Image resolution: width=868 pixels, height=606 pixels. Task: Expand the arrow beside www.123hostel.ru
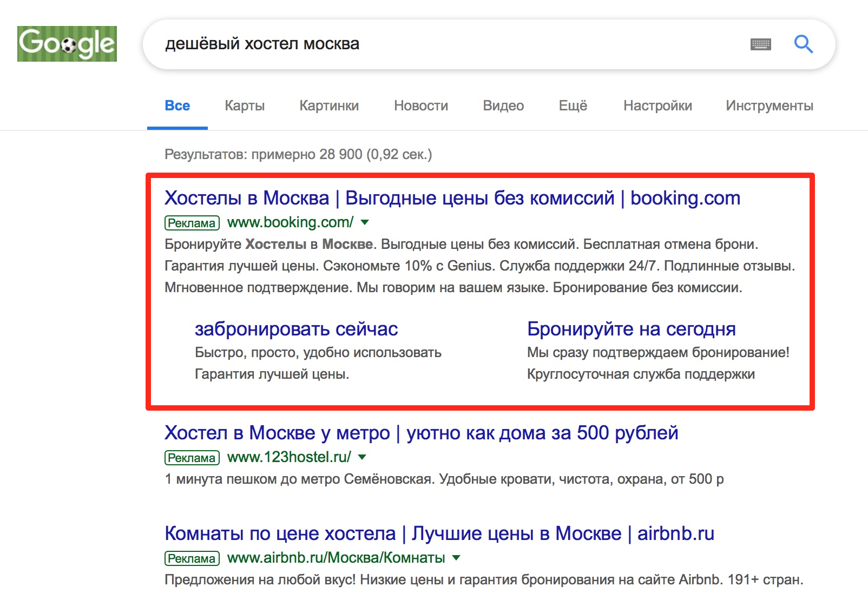[363, 457]
